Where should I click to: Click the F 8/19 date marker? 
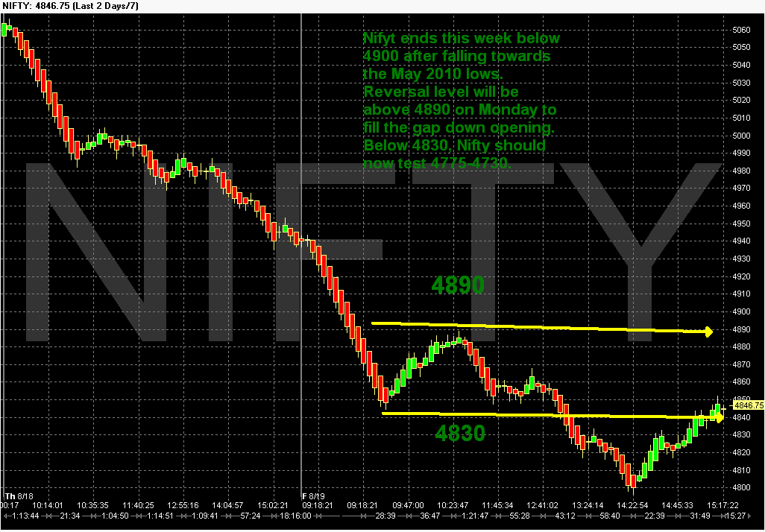click(x=313, y=496)
